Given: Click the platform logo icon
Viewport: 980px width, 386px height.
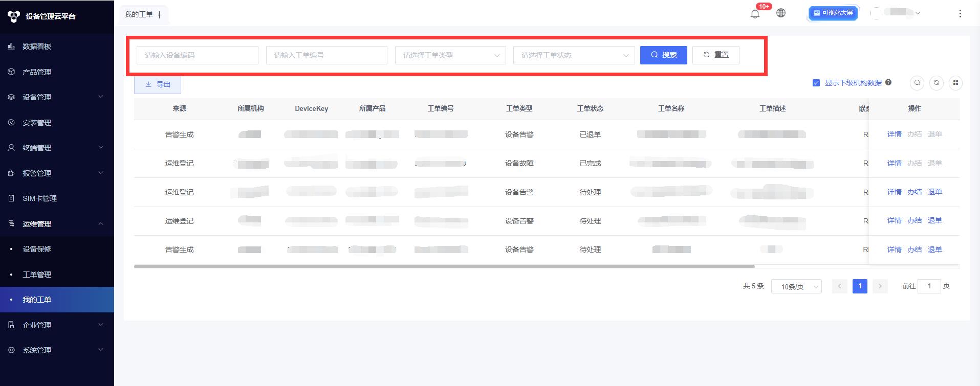Looking at the screenshot, I should [x=14, y=16].
